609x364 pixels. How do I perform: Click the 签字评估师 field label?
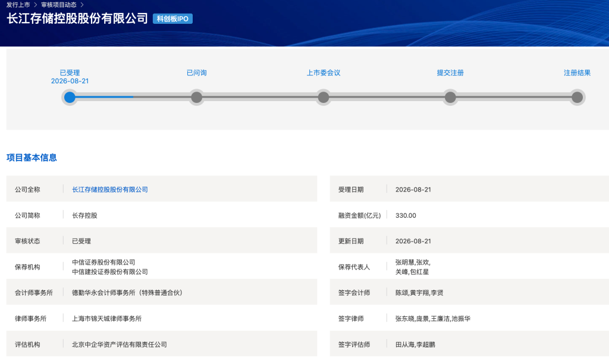[x=354, y=344]
